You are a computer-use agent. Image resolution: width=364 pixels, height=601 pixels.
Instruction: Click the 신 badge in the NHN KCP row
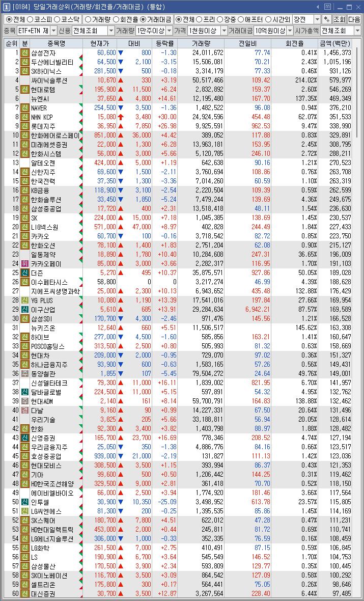click(24, 117)
